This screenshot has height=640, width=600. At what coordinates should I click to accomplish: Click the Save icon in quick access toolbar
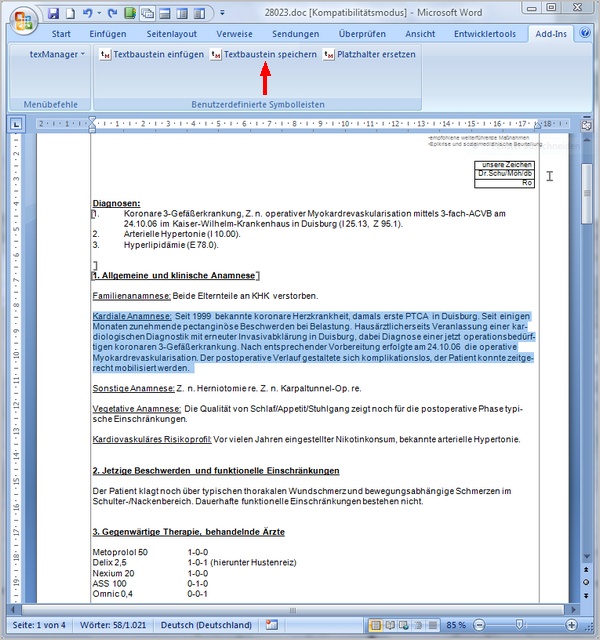pyautogui.click(x=53, y=13)
